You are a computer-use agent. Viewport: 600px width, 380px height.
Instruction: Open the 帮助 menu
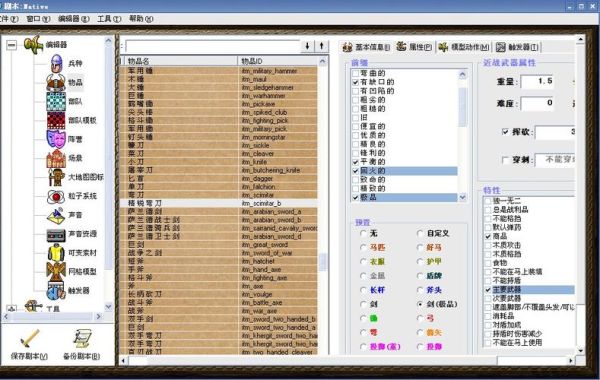(141, 19)
